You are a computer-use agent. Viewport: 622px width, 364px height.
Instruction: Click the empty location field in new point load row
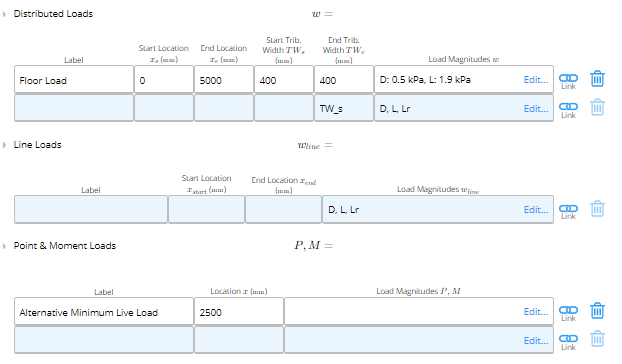(x=239, y=340)
